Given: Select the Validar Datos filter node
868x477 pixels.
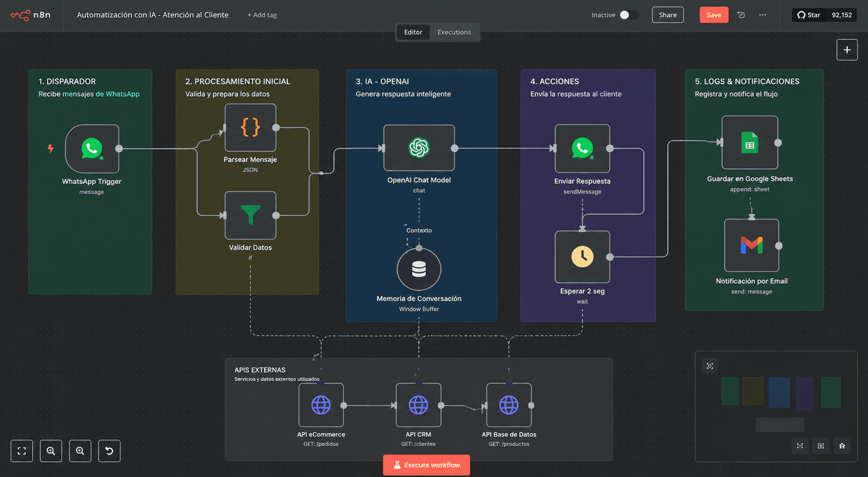Looking at the screenshot, I should (250, 215).
